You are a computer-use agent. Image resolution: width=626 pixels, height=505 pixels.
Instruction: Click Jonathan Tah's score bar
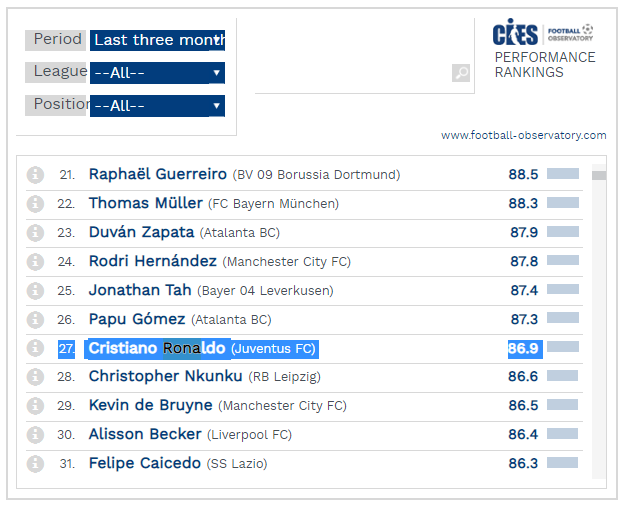click(563, 291)
